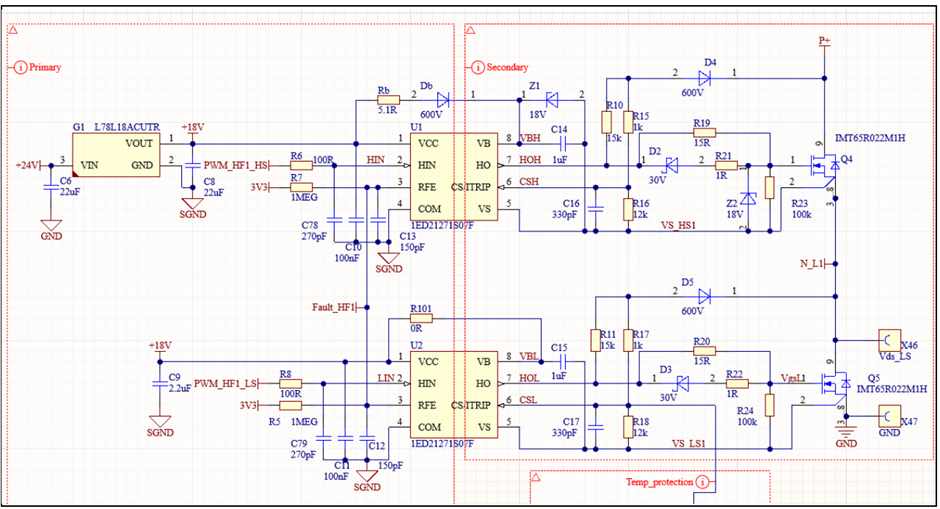
Task: Select resistor R10 15k
Action: [x=607, y=122]
